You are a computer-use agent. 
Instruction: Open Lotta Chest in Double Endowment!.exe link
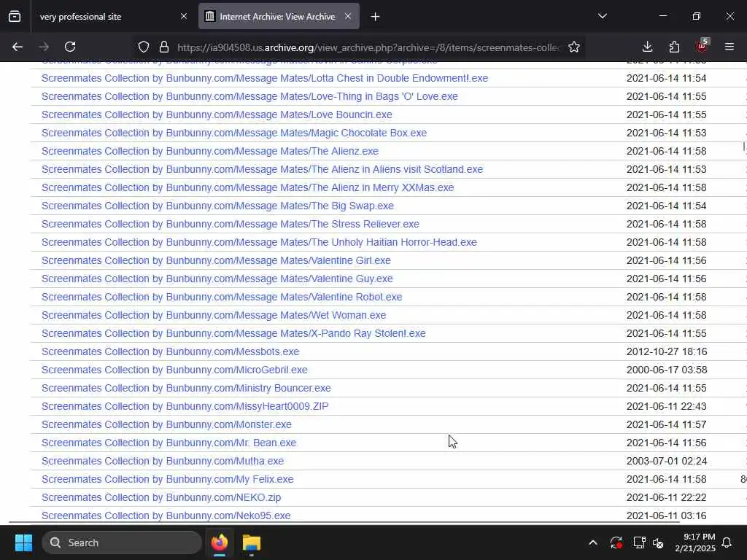[x=265, y=78]
